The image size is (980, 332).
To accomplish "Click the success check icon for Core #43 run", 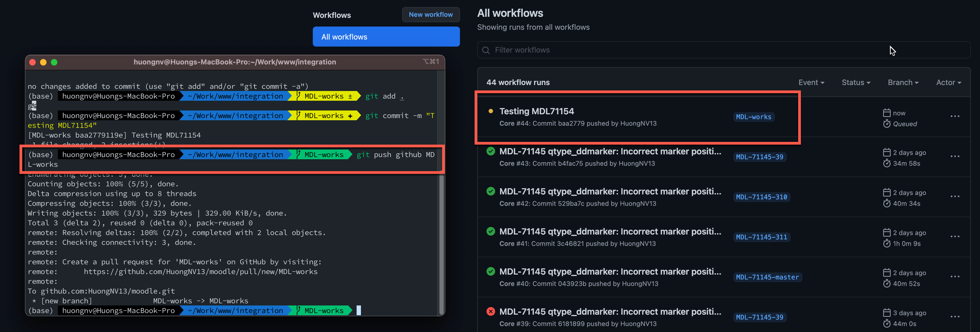I will (x=490, y=151).
